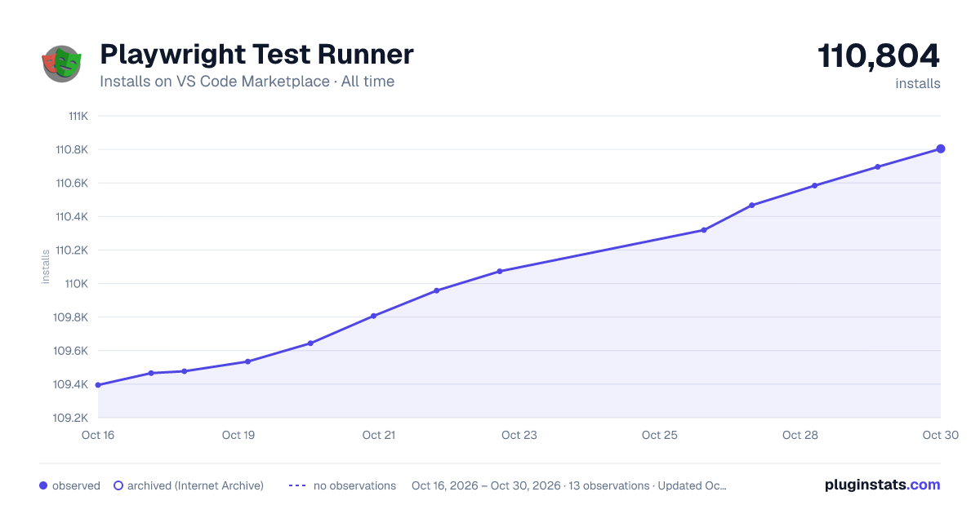Click the hollow 'archived' legend circle

tap(118, 485)
